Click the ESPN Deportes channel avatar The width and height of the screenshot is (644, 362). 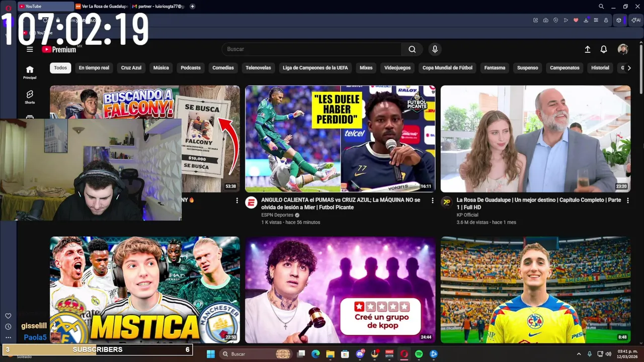pyautogui.click(x=251, y=203)
